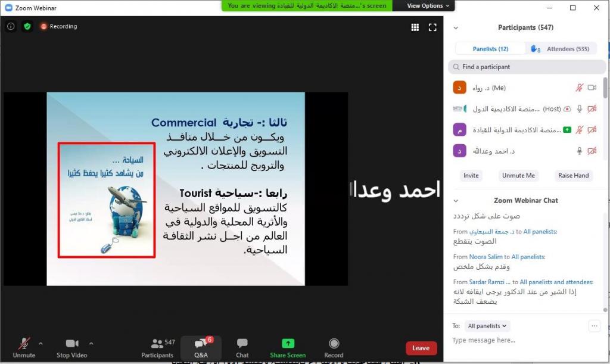The image size is (610, 364).
Task: Collapse the Zoom Webinar Chat section
Action: tap(456, 201)
